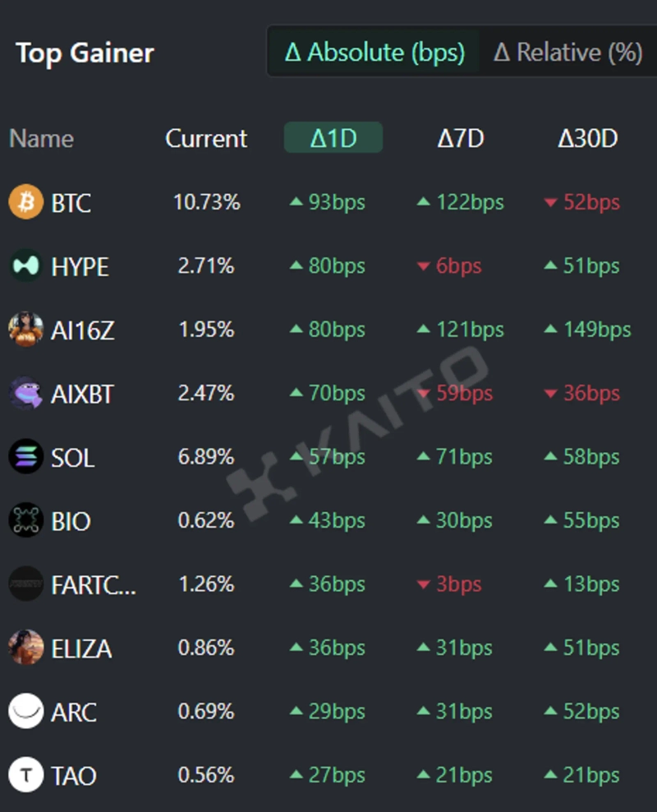Image resolution: width=657 pixels, height=812 pixels.
Task: Click the ELIZA avatar icon
Action: pos(25,648)
